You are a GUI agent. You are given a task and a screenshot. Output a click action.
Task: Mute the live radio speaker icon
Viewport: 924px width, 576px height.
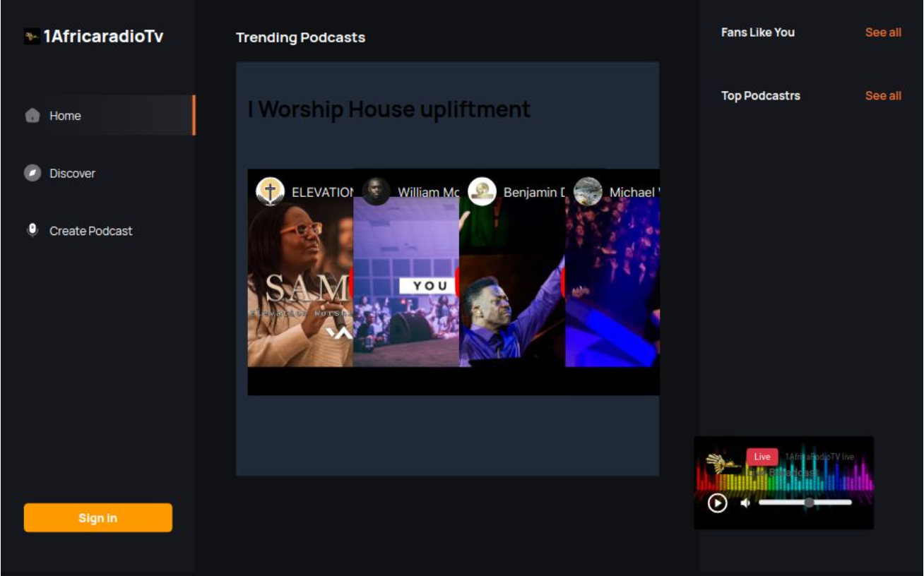click(745, 503)
